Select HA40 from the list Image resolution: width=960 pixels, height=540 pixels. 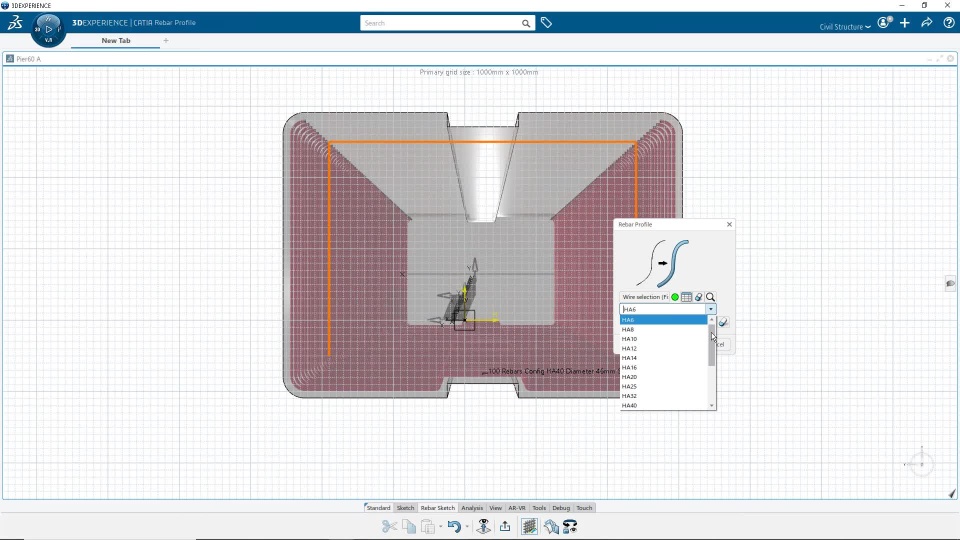point(664,405)
